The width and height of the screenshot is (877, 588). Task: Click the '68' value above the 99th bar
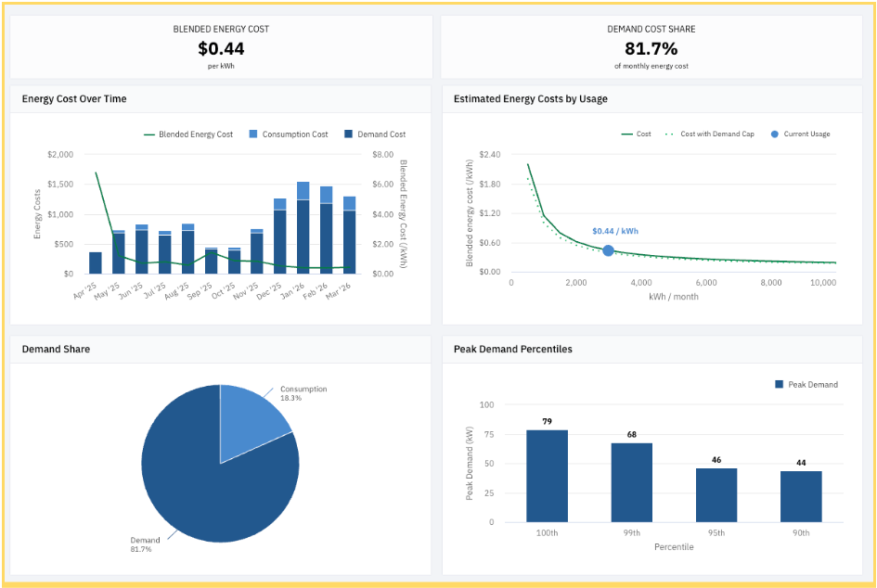pos(631,434)
